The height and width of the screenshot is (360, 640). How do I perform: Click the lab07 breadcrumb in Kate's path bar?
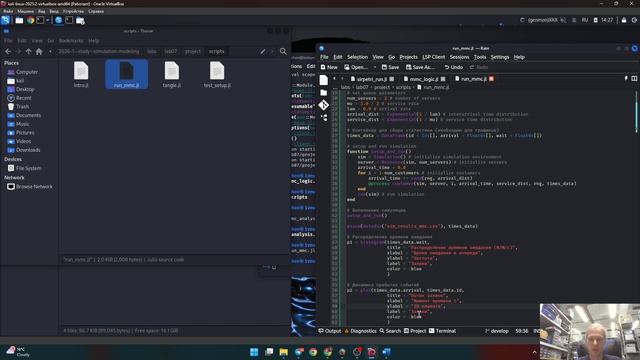click(362, 87)
